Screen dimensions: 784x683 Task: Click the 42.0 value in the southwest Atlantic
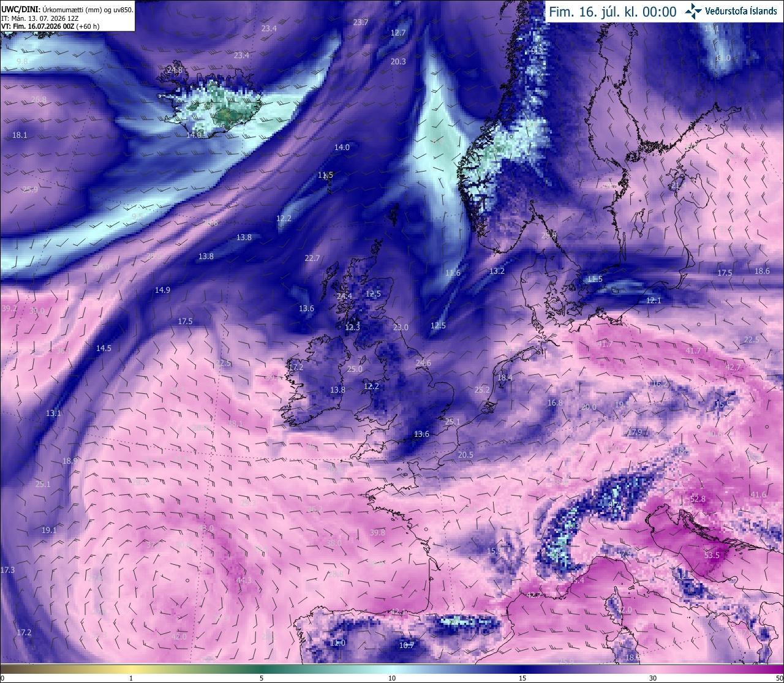(179, 637)
